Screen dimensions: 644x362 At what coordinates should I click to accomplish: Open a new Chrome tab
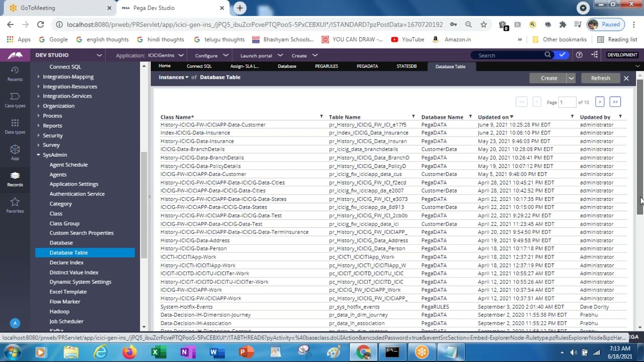(240, 8)
